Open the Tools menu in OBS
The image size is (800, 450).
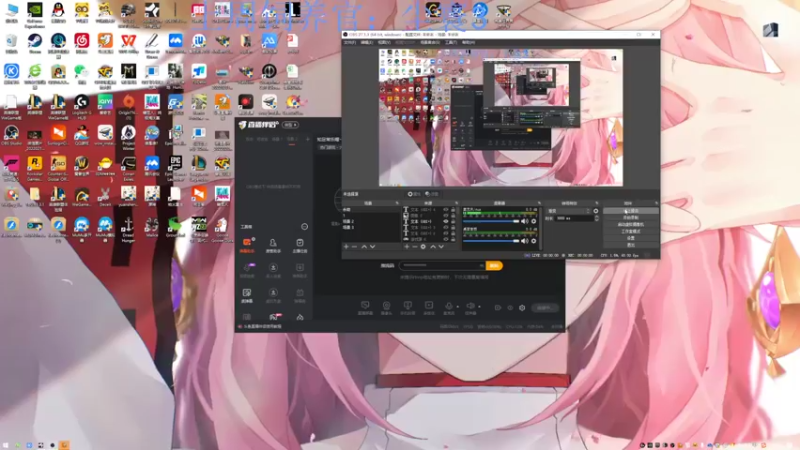(451, 42)
